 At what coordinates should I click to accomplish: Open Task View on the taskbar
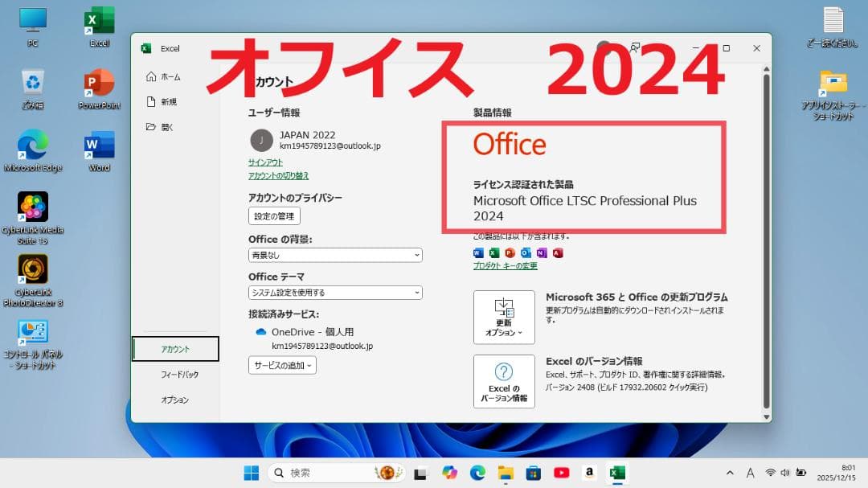coord(420,473)
